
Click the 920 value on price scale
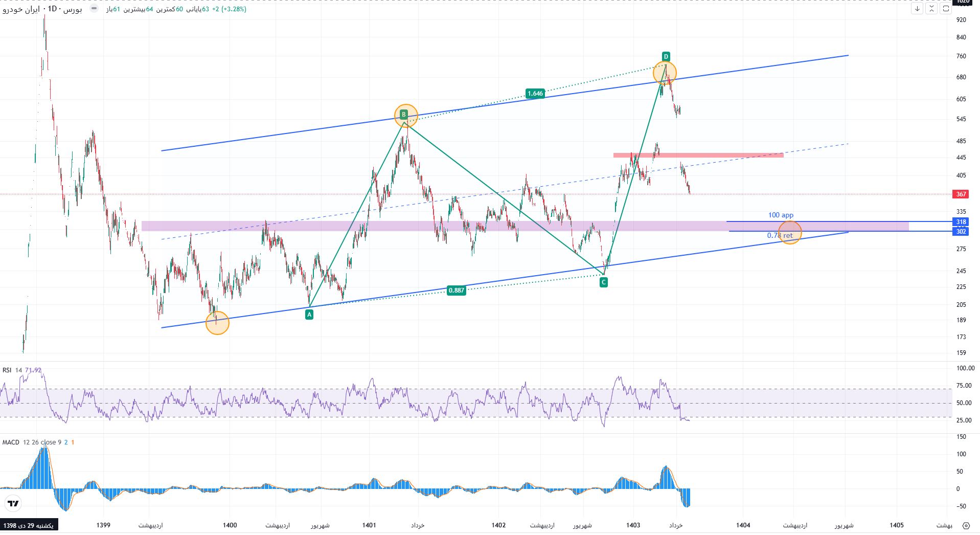pos(961,19)
